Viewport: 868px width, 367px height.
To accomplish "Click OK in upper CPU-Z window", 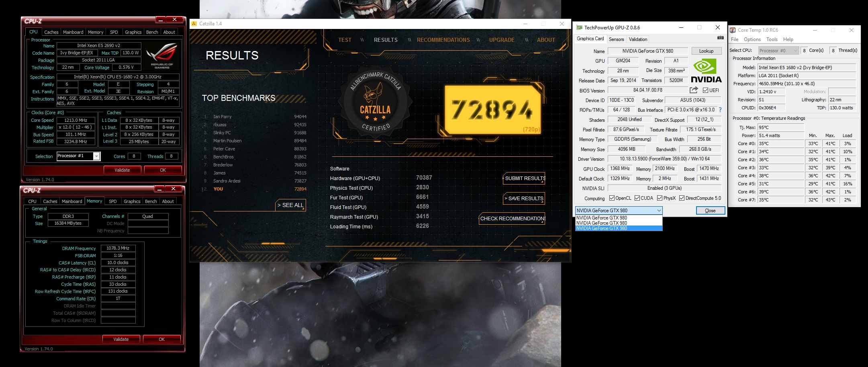I will tap(163, 170).
